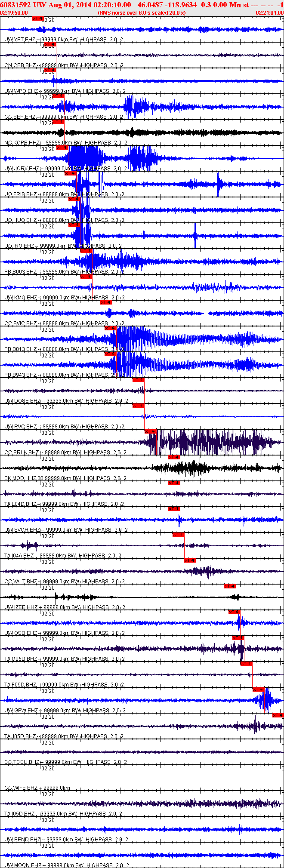Click the red pick marker on NC KCPB trace
This screenshot has height=868, width=284.
pos(59,122)
